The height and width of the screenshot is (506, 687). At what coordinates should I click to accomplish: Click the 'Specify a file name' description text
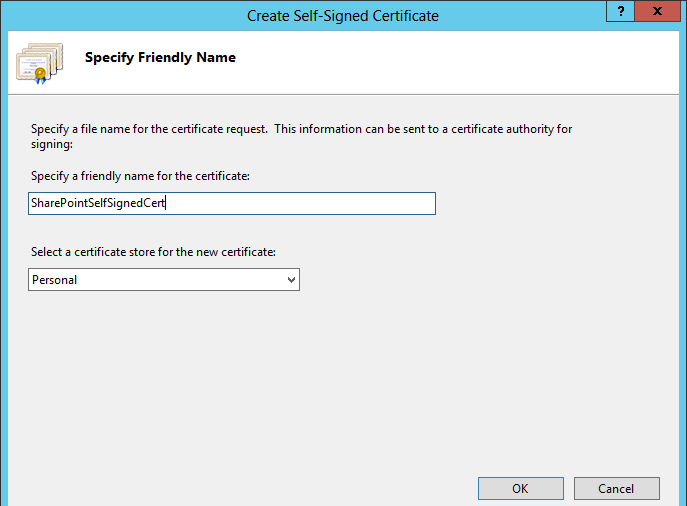[x=301, y=136]
